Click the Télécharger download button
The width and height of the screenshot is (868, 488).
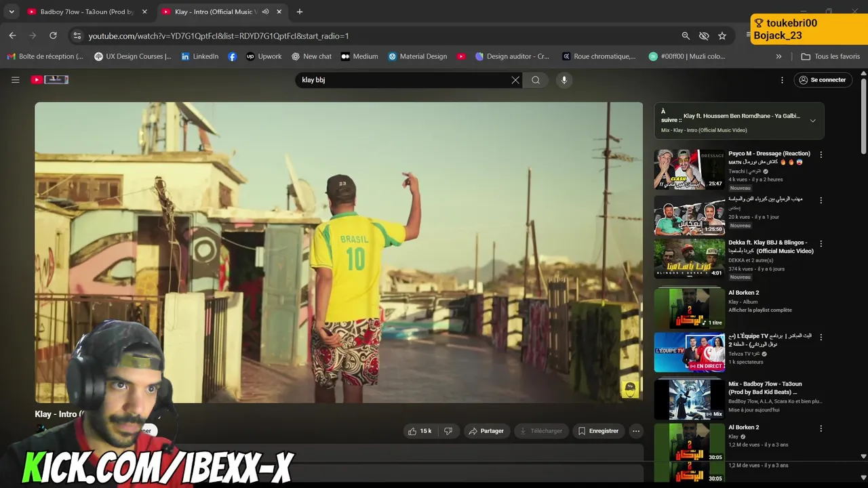[541, 431]
